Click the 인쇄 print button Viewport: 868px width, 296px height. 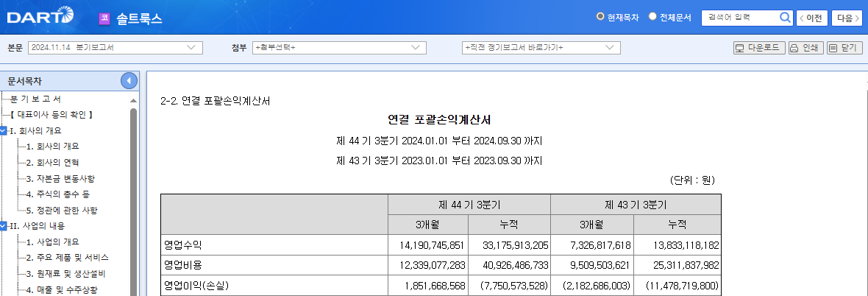(806, 48)
